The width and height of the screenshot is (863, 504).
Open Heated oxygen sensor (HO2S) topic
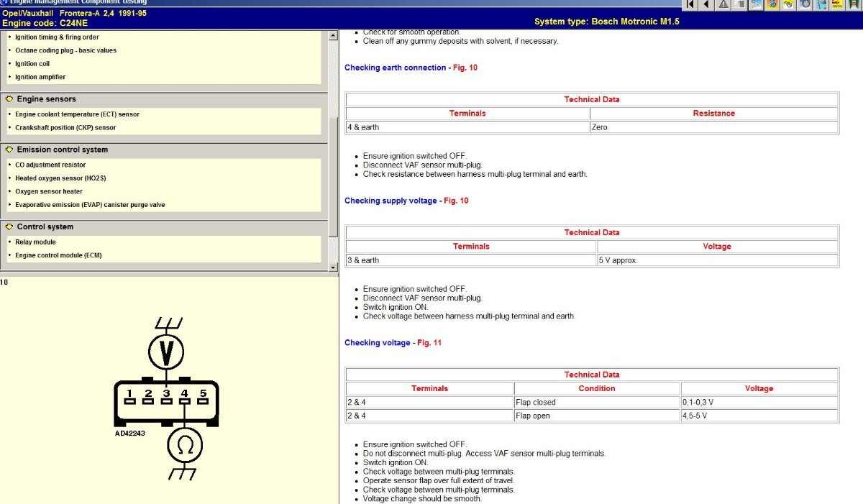click(60, 178)
